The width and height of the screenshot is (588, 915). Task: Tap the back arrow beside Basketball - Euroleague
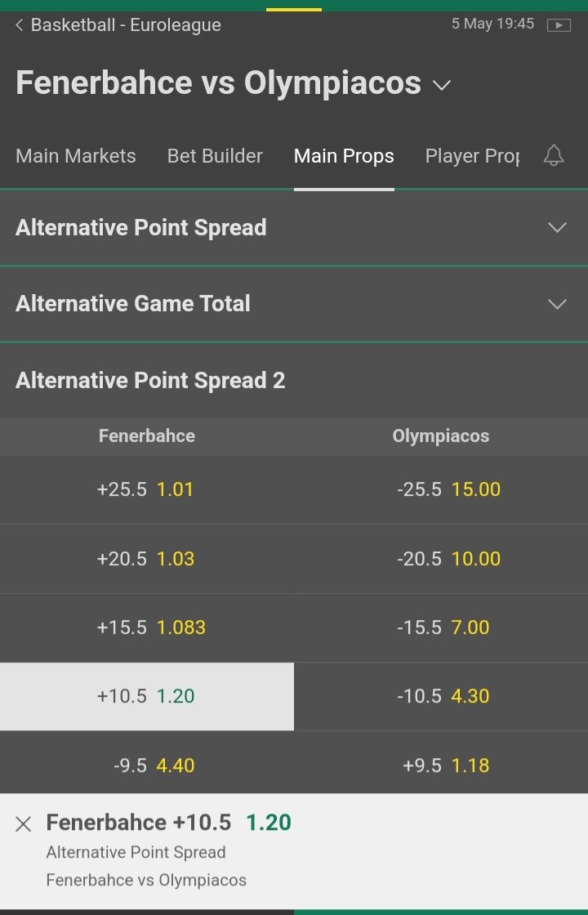20,25
